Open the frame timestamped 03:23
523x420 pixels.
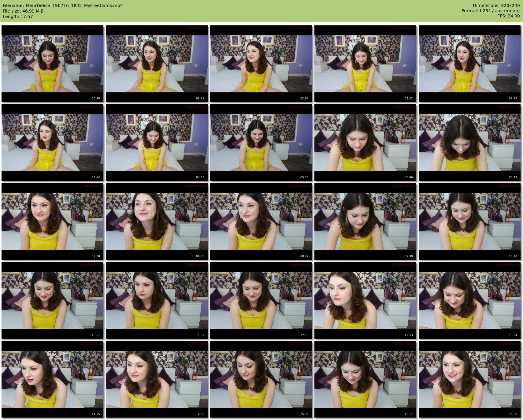click(x=469, y=64)
